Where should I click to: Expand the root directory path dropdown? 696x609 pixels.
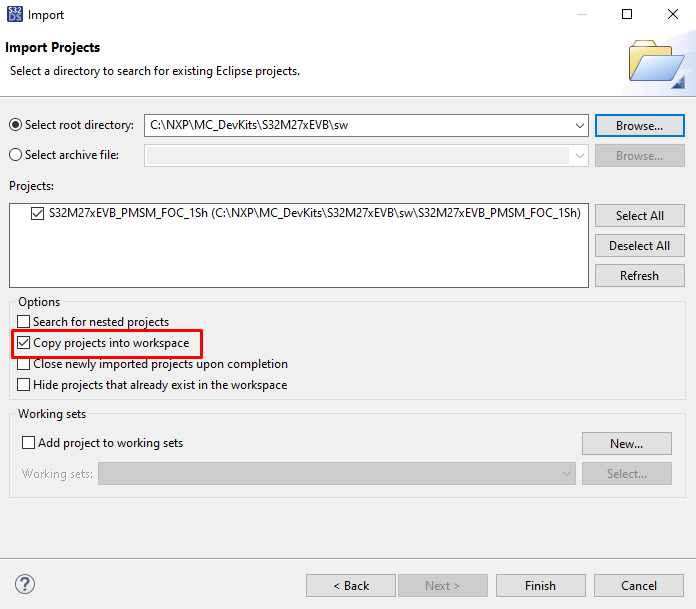coord(580,125)
